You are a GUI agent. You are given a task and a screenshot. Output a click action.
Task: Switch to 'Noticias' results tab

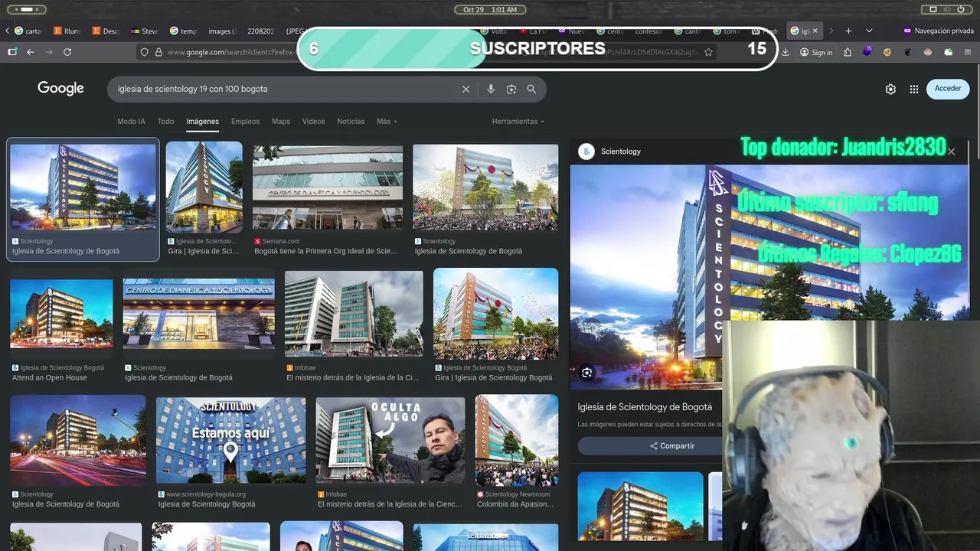click(x=351, y=122)
